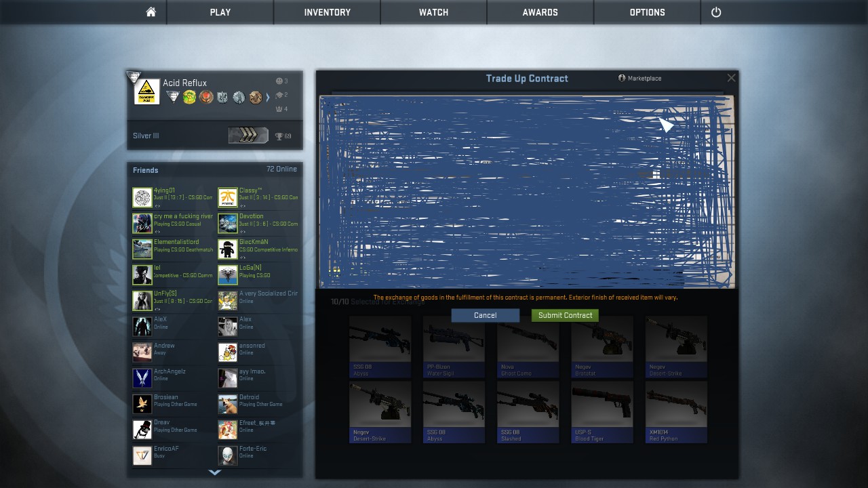Image resolution: width=868 pixels, height=488 pixels.
Task: Click Forte-Eric's skull avatar
Action: 228,455
